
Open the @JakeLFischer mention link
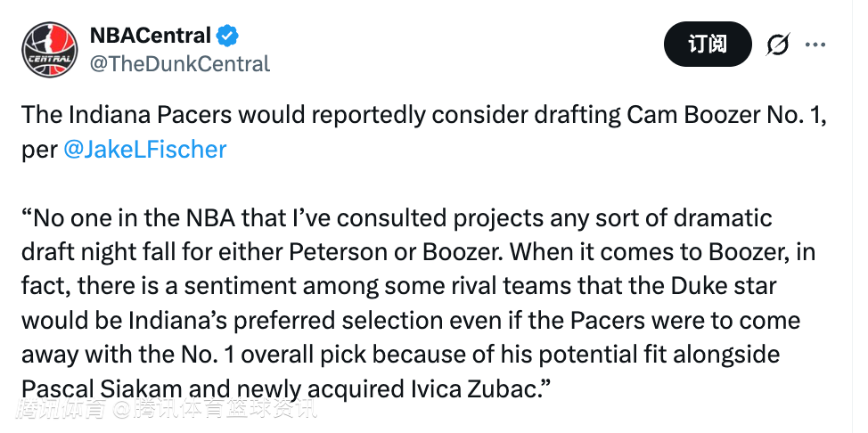pyautogui.click(x=144, y=149)
